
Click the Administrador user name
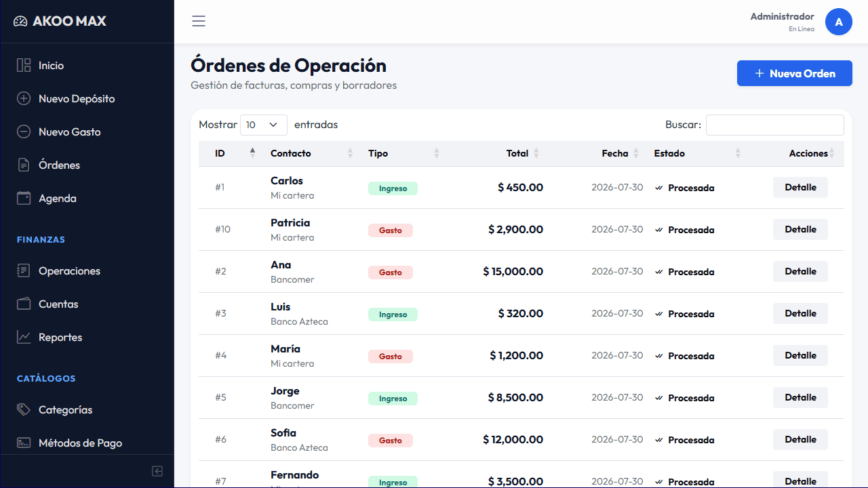(x=782, y=16)
